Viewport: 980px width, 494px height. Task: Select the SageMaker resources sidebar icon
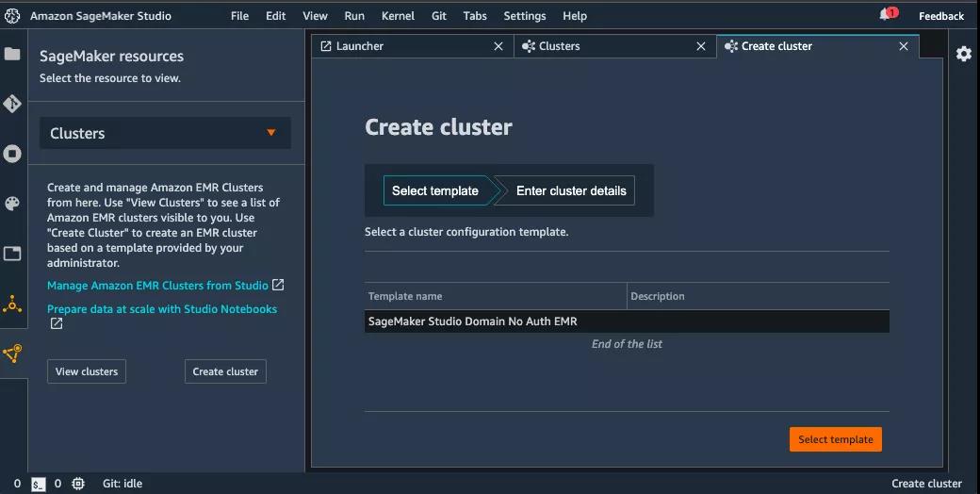point(12,354)
